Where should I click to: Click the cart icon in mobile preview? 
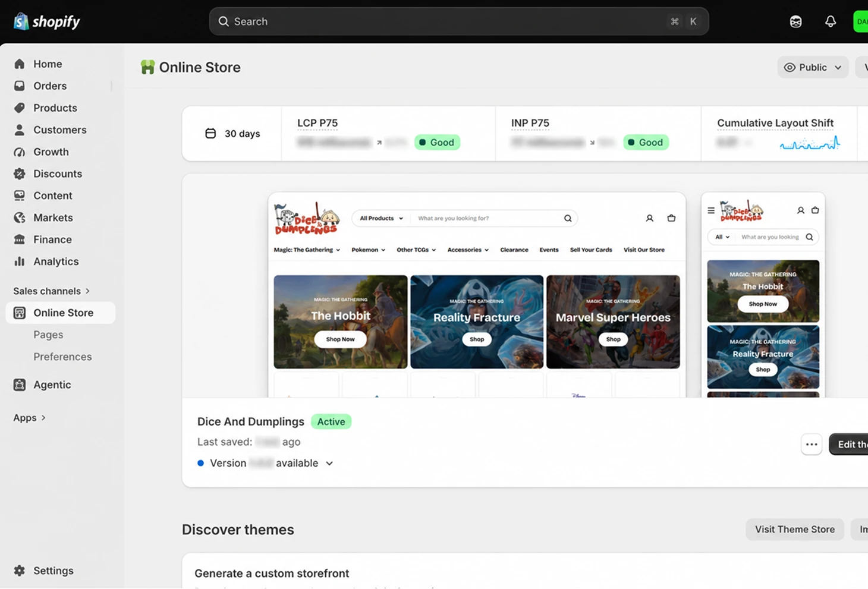click(815, 210)
